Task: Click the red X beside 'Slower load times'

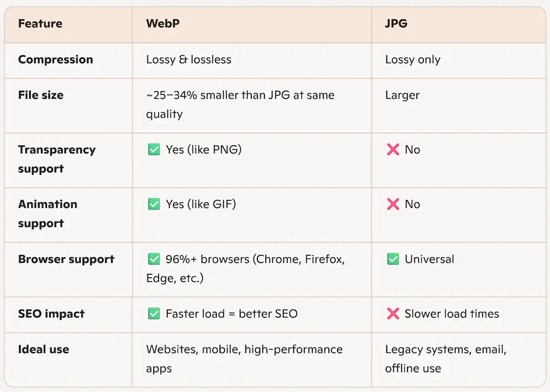Action: [x=393, y=314]
